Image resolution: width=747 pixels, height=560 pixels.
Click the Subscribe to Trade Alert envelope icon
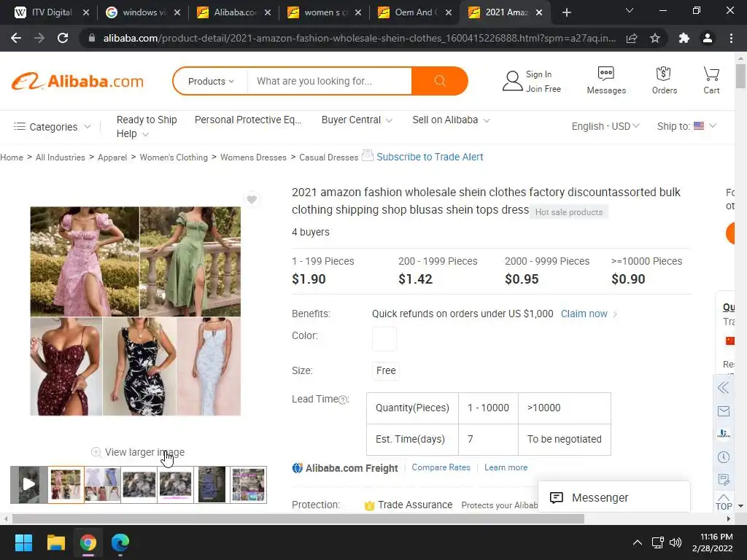tap(368, 155)
